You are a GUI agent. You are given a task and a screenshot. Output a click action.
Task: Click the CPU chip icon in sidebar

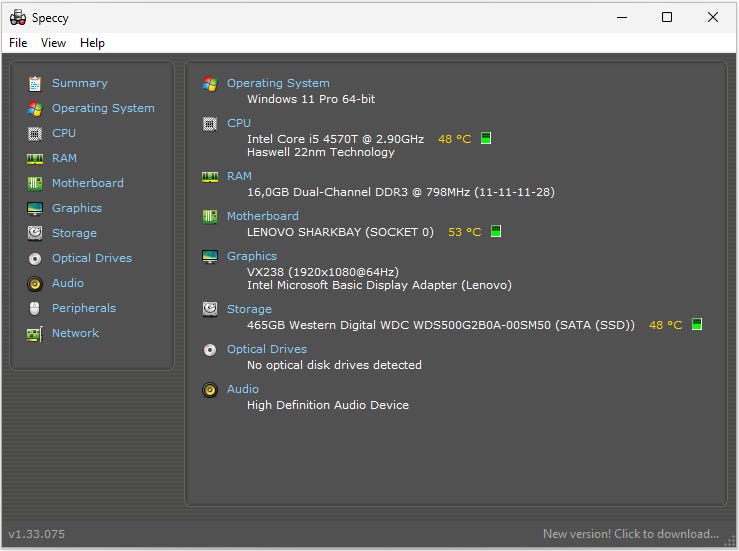click(x=35, y=133)
